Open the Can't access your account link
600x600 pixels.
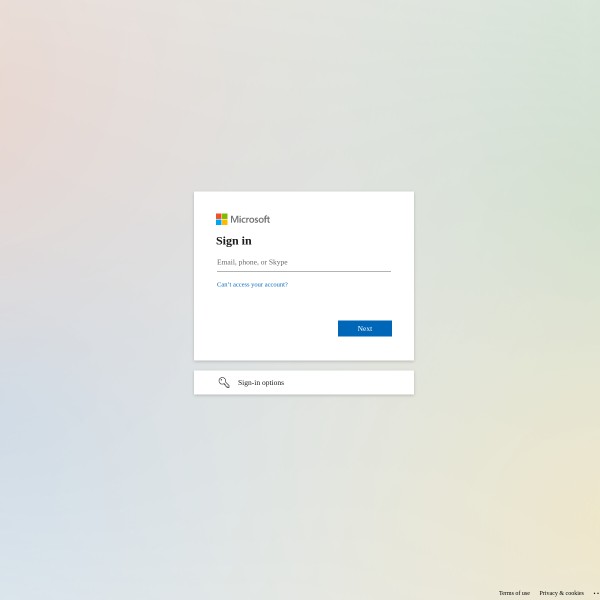252,284
